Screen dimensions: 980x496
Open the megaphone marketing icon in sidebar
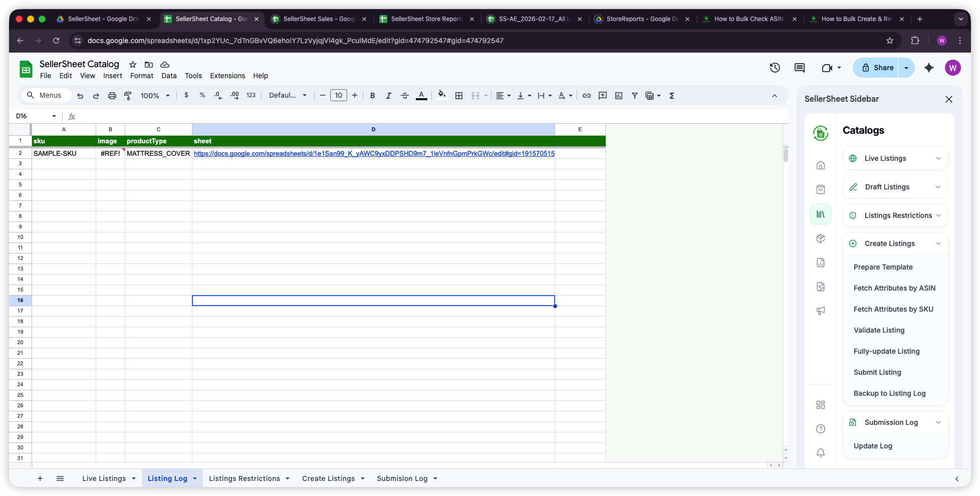(821, 311)
